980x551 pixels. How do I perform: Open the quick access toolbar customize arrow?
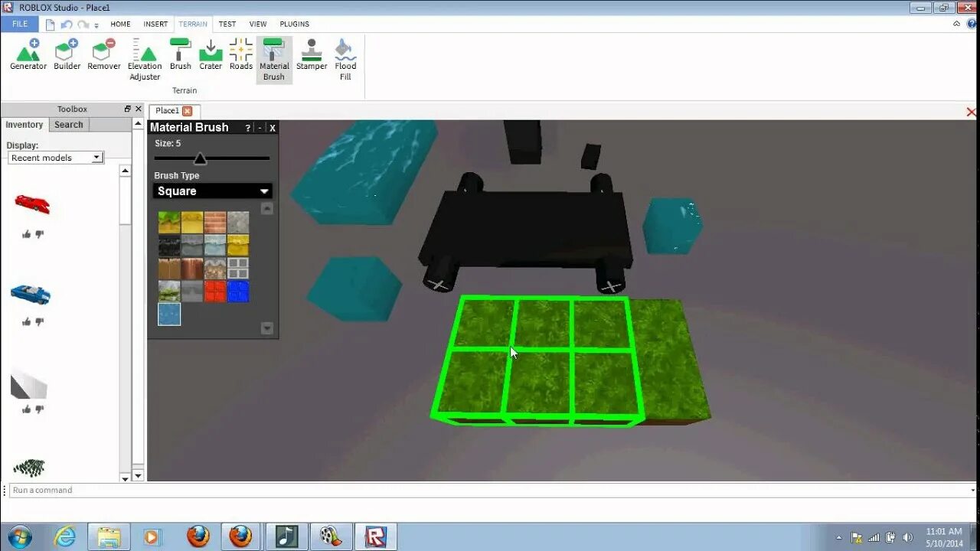click(x=96, y=25)
